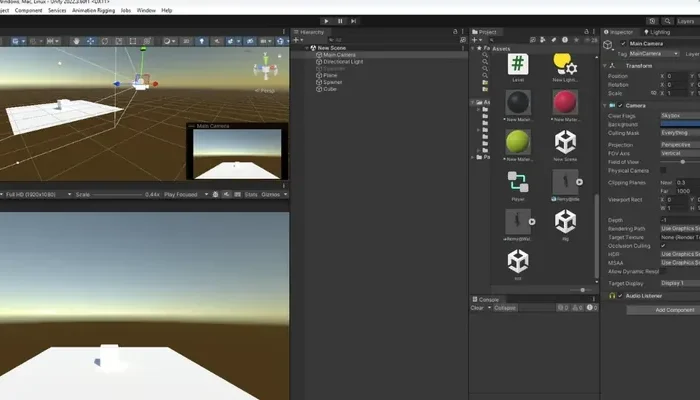Open the Hierarchy create plus dropdown
The image size is (700, 400).
coord(297,40)
